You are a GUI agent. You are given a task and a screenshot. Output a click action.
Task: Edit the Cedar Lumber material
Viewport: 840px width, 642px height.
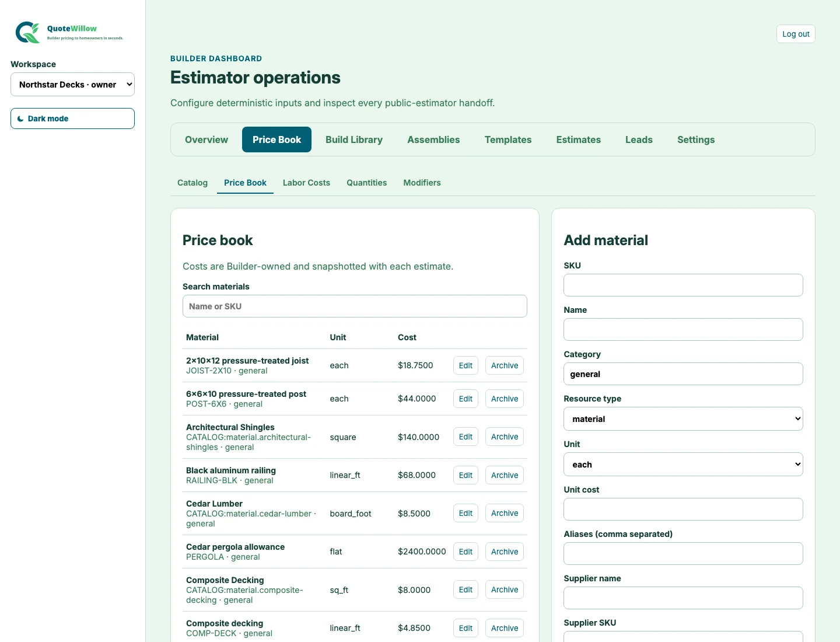(x=466, y=513)
